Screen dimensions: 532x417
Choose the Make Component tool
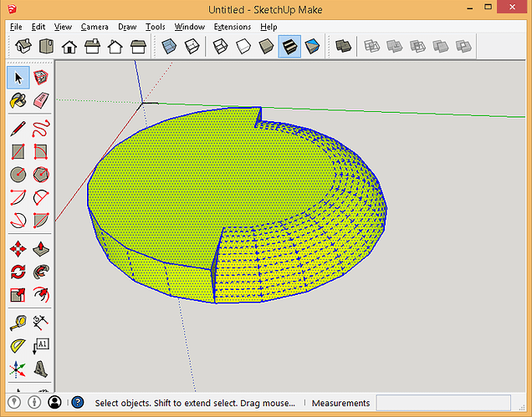click(41, 78)
